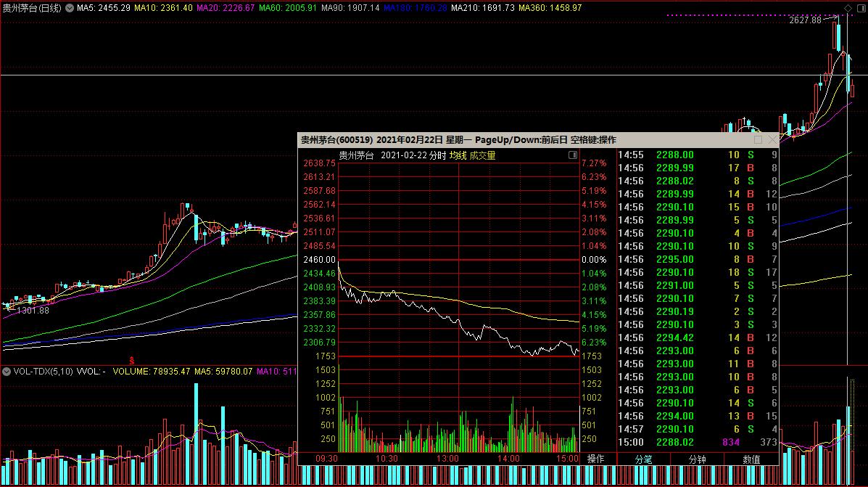Select the 14:55 2288.00 tick row

point(698,155)
